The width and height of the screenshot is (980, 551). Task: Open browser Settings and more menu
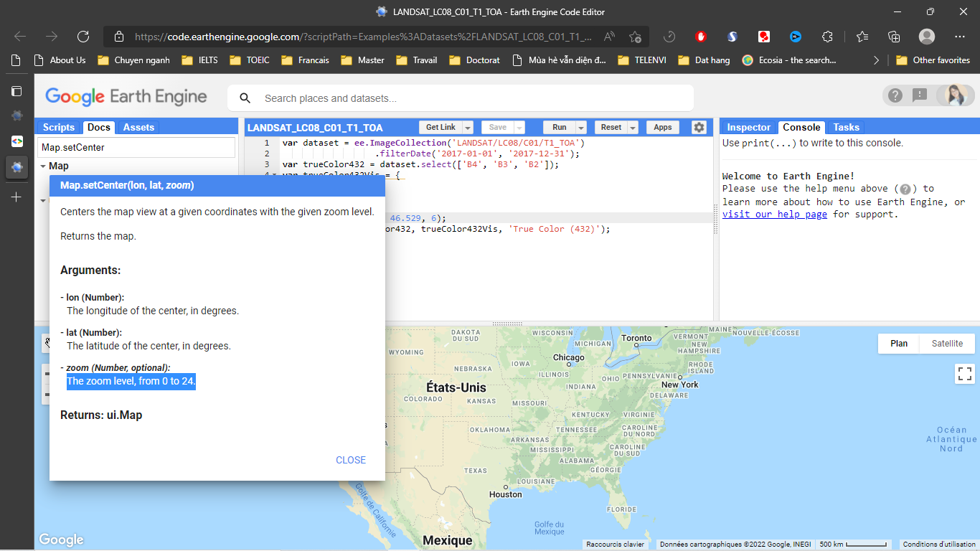click(960, 37)
